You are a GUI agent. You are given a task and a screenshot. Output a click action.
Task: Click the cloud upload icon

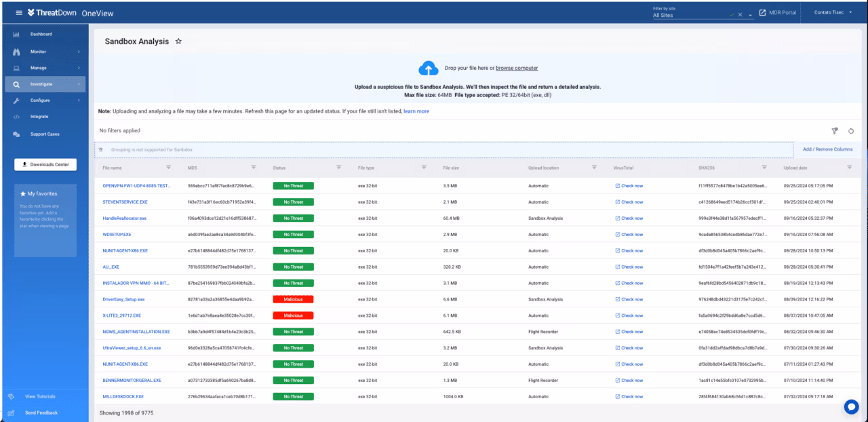428,68
